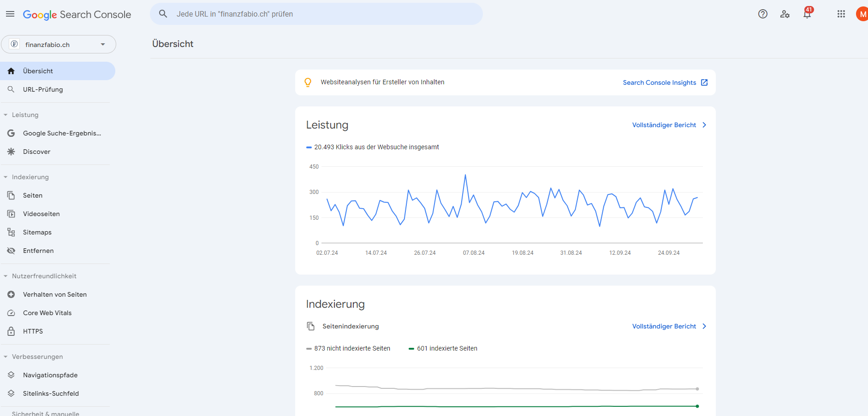This screenshot has height=416, width=868.
Task: Collapse the Verbesserungen sidebar section
Action: click(6, 357)
